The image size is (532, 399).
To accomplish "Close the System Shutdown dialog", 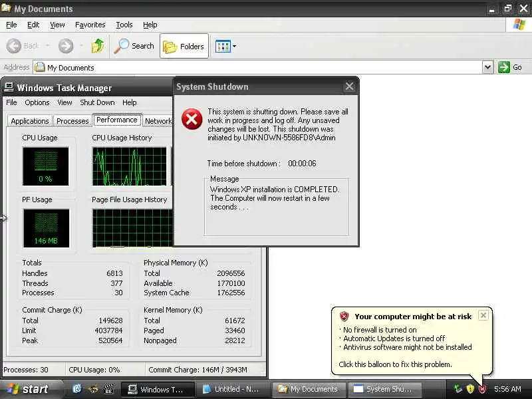I will coord(350,86).
